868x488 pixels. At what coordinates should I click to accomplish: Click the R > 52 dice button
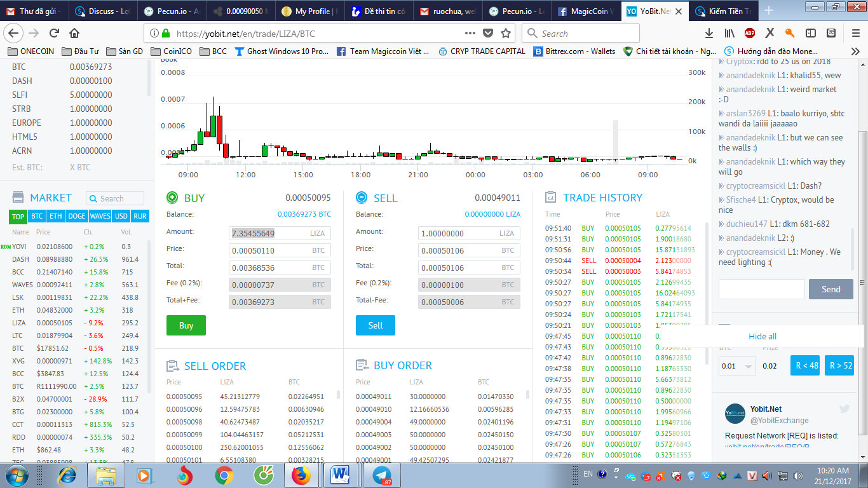840,365
